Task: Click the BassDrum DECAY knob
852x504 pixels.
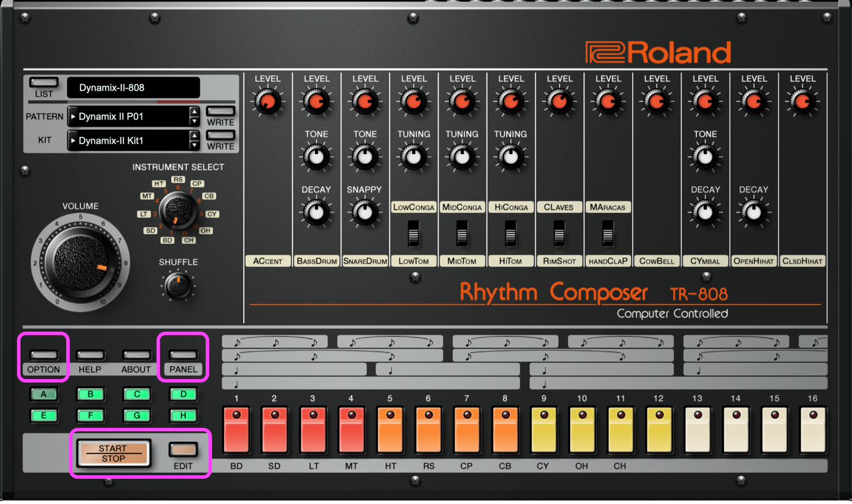Action: tap(316, 213)
